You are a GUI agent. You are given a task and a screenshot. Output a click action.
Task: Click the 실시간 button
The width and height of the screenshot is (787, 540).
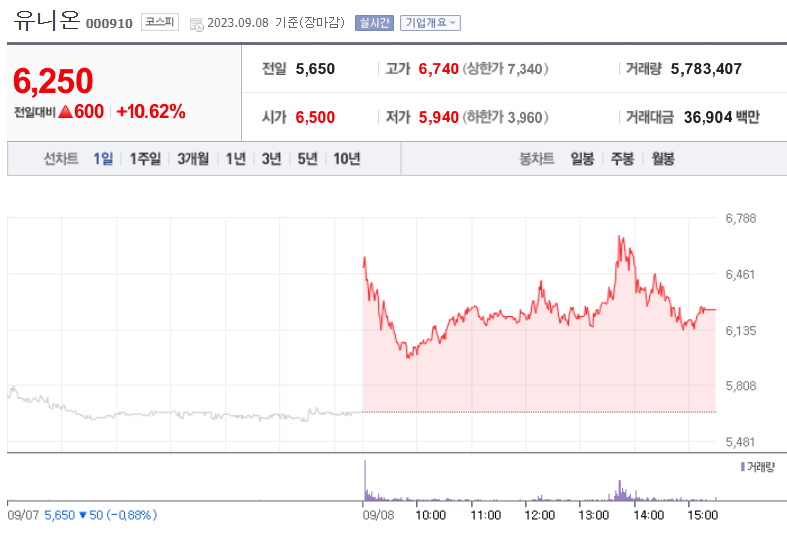pyautogui.click(x=374, y=23)
